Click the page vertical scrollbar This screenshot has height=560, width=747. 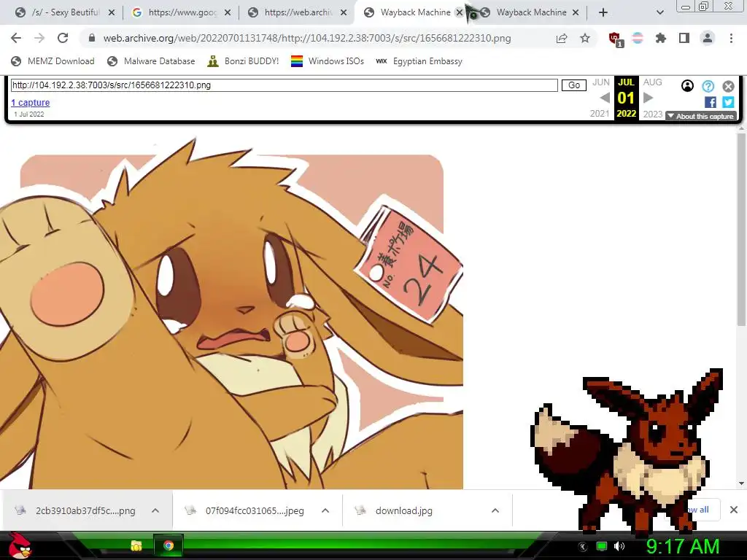coord(741,228)
